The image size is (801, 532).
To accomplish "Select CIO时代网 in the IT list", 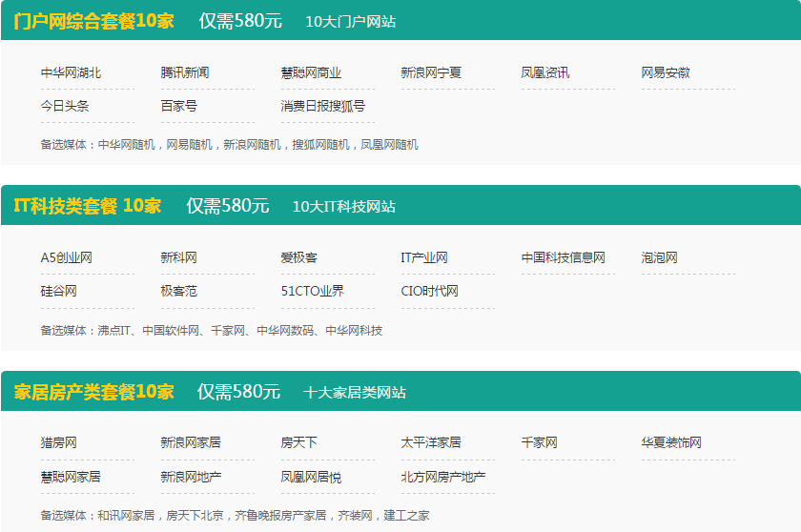I will click(x=429, y=291).
